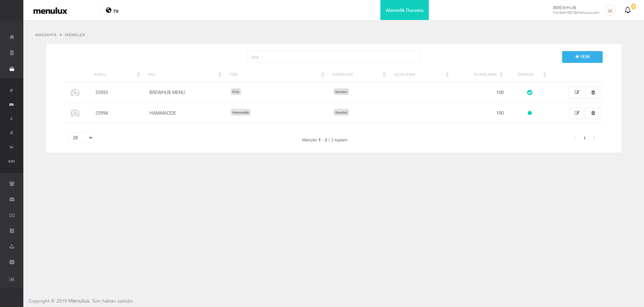
Task: Open the page size dropdown showing 20
Action: coord(81,138)
